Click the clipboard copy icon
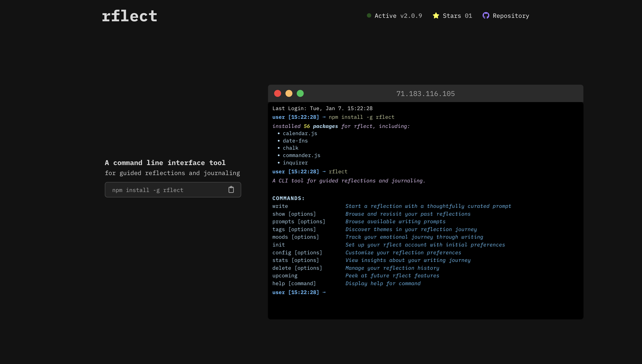Image resolution: width=642 pixels, height=364 pixels. (231, 190)
